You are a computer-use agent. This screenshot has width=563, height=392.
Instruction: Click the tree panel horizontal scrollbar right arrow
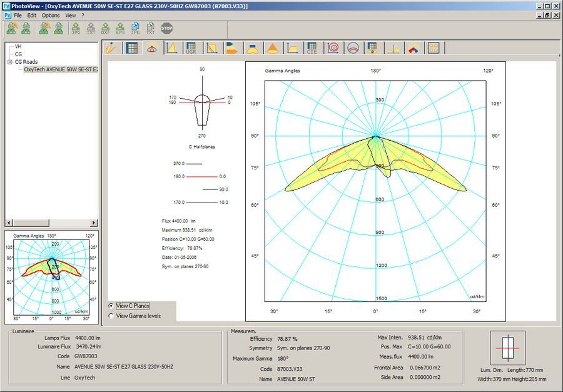94,223
